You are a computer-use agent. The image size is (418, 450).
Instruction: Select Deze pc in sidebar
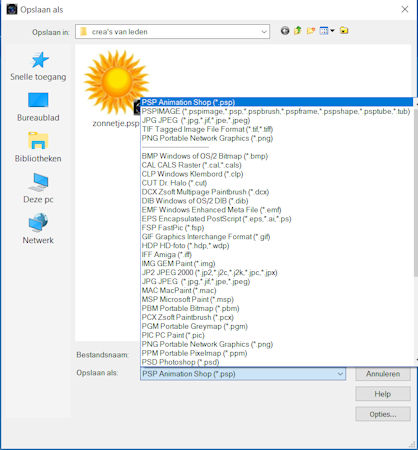click(38, 188)
